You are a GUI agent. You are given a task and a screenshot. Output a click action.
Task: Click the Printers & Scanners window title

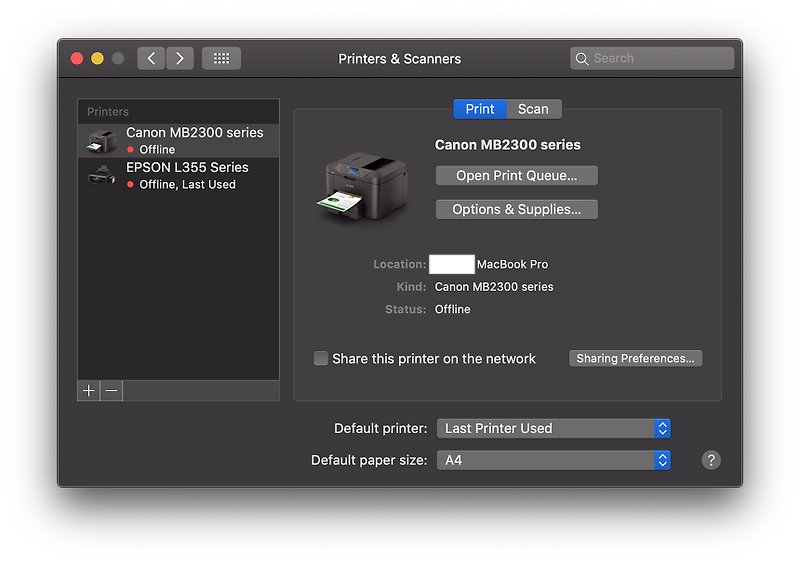pos(399,59)
